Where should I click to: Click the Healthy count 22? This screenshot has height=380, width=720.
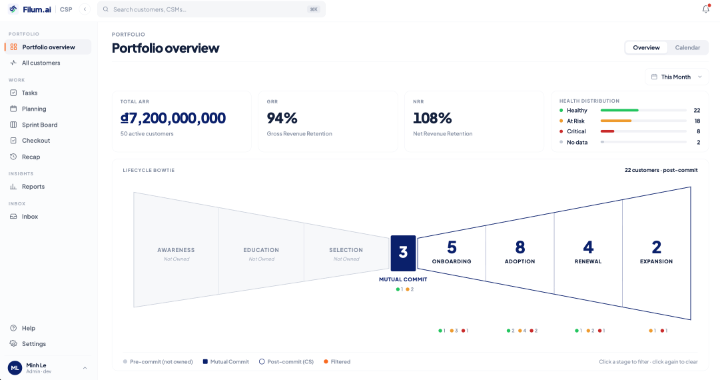[x=697, y=110]
